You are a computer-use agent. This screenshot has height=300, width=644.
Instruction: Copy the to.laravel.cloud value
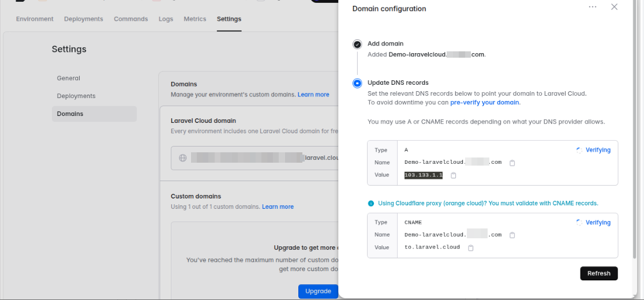pos(471,248)
